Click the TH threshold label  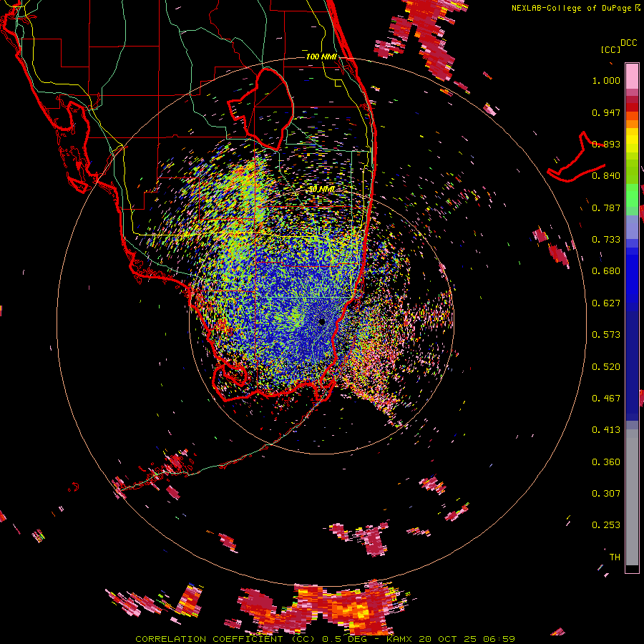point(615,557)
